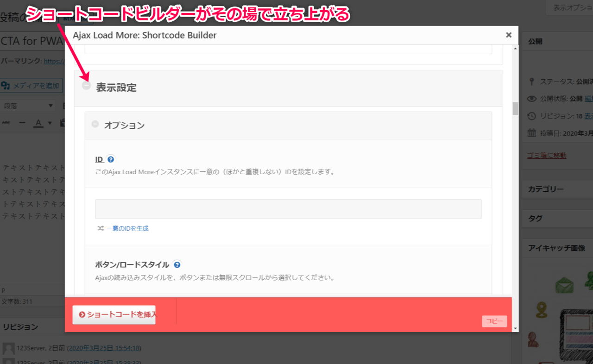593x364 pixels.
Task: View revisions via リビジョン 表示 link
Action: pos(588,116)
